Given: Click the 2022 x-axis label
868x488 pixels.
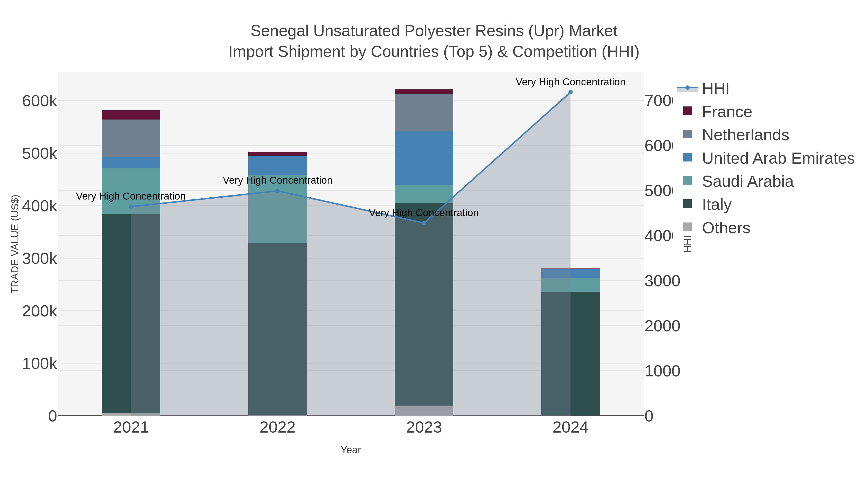Looking at the screenshot, I should click(x=278, y=428).
